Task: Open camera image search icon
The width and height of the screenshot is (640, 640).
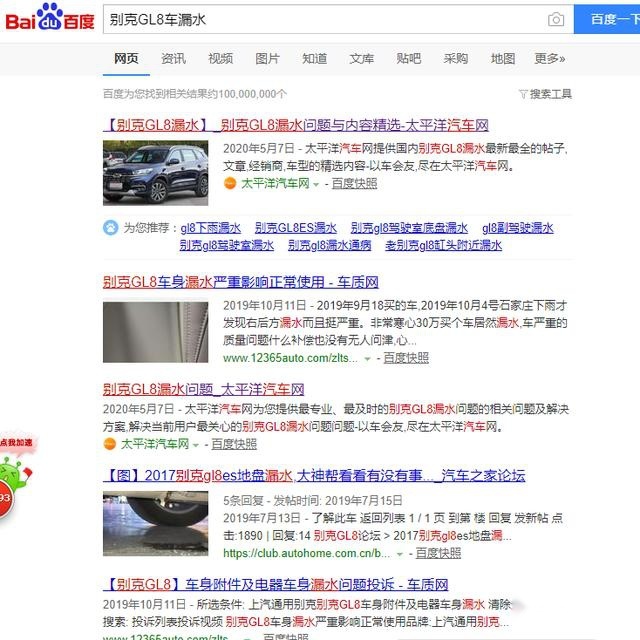Action: [x=556, y=19]
